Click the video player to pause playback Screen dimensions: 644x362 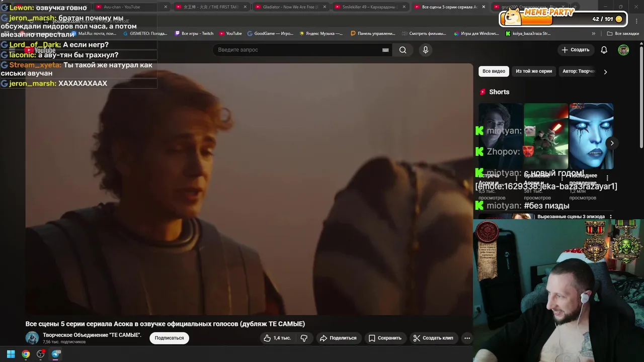249,189
